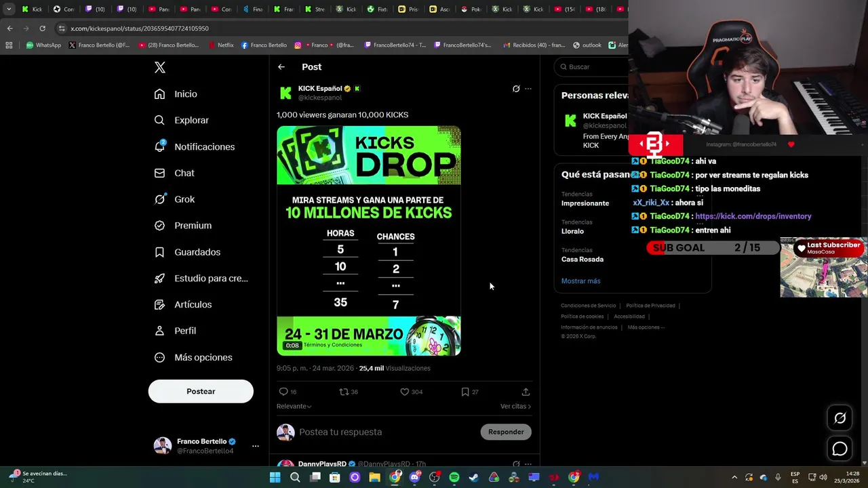Click the Responder button
Screen dimensions: 868x488
tap(506, 432)
